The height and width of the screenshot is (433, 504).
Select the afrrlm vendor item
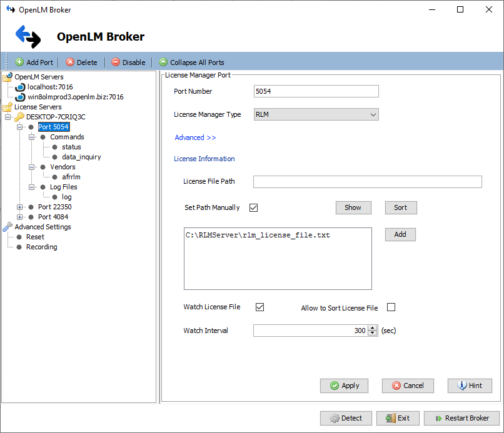coord(71,177)
